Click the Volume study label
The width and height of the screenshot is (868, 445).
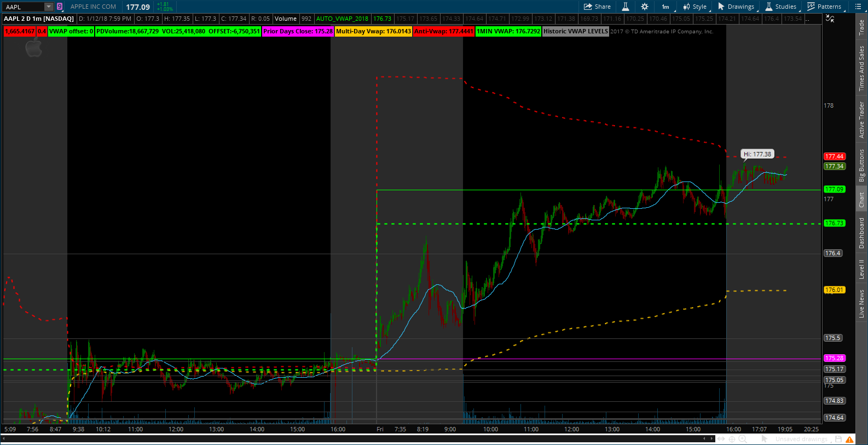[x=286, y=19]
